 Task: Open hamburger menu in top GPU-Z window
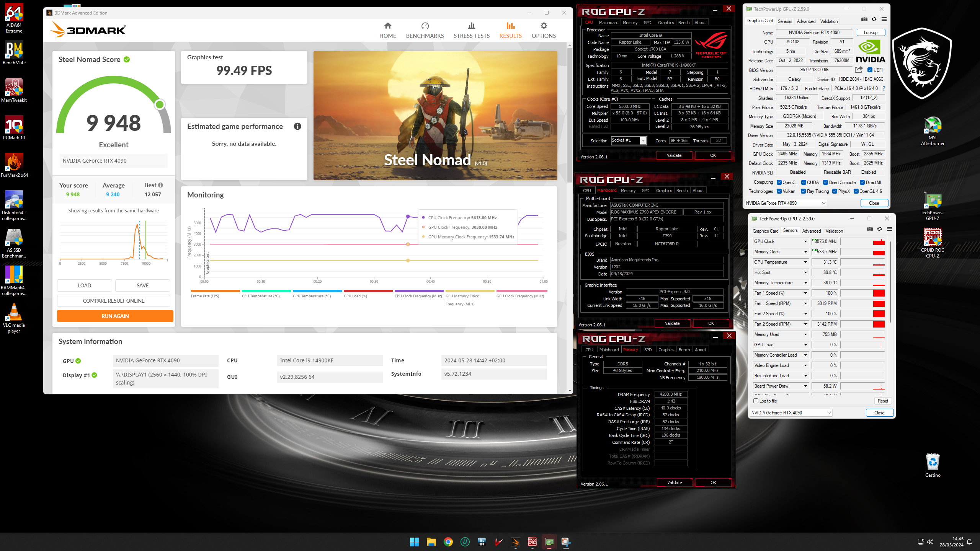(884, 19)
